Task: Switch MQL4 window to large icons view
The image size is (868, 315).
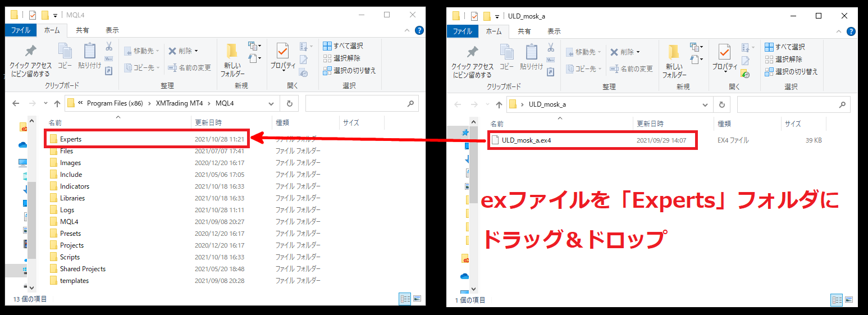Action: [x=416, y=299]
